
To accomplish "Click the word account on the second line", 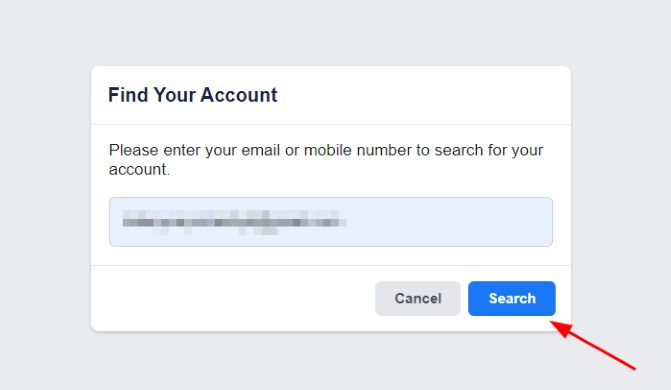I will [x=137, y=170].
